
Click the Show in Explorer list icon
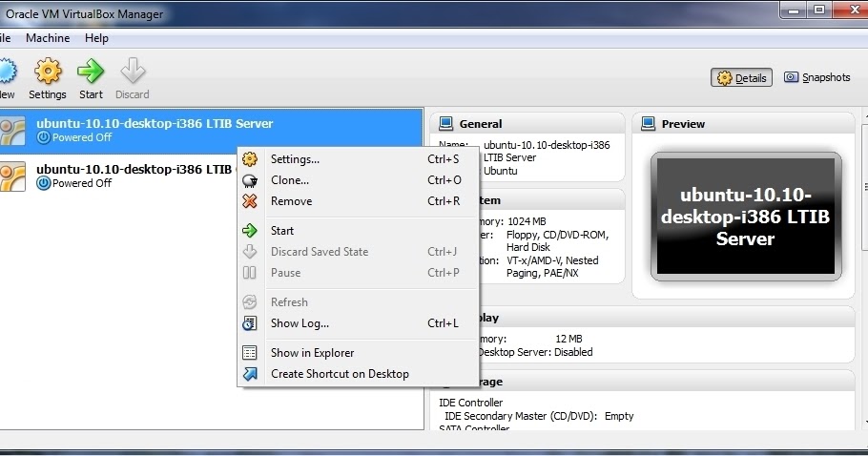point(250,353)
